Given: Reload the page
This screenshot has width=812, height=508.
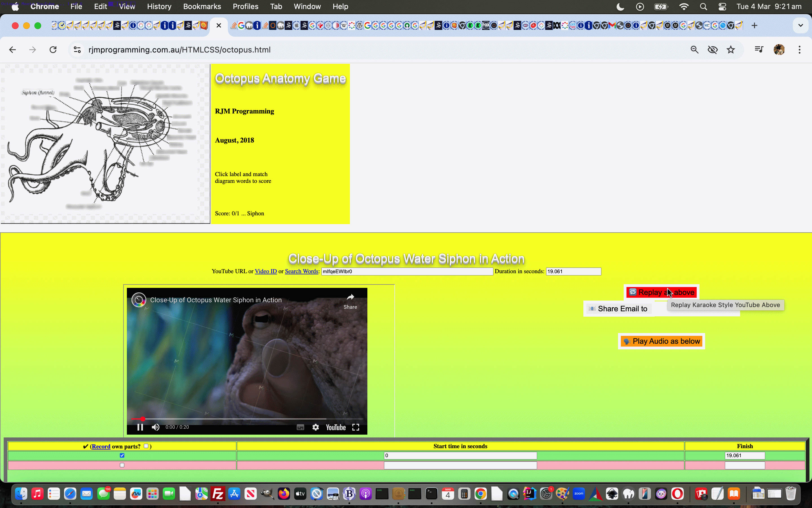Looking at the screenshot, I should [x=53, y=50].
